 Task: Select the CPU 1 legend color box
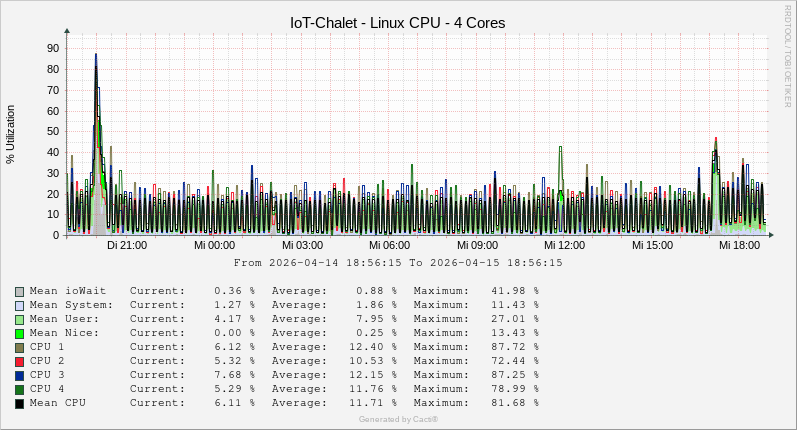[x=19, y=347]
